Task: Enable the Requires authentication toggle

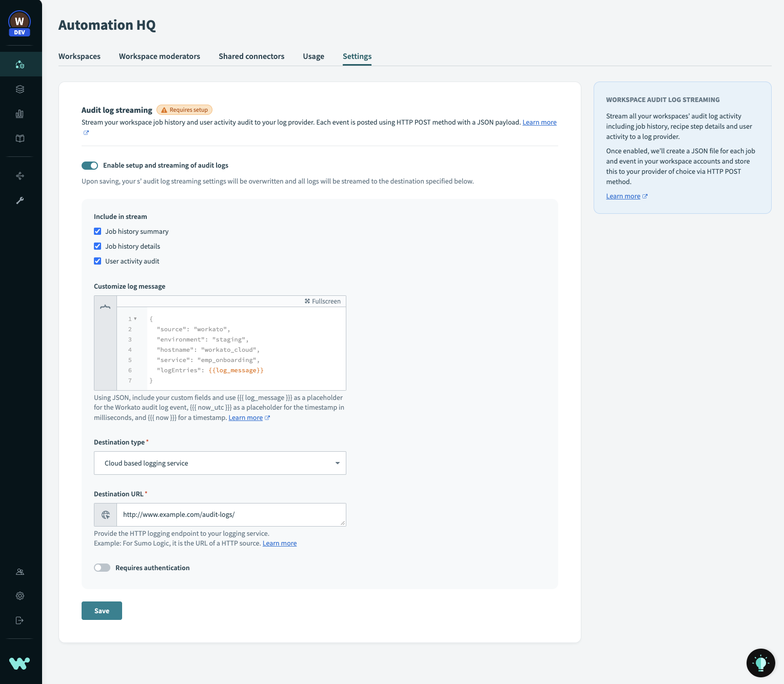Action: tap(102, 568)
